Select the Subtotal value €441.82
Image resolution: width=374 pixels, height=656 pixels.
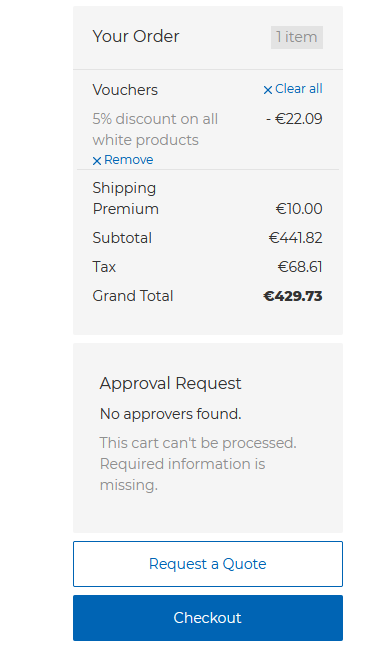(x=295, y=238)
